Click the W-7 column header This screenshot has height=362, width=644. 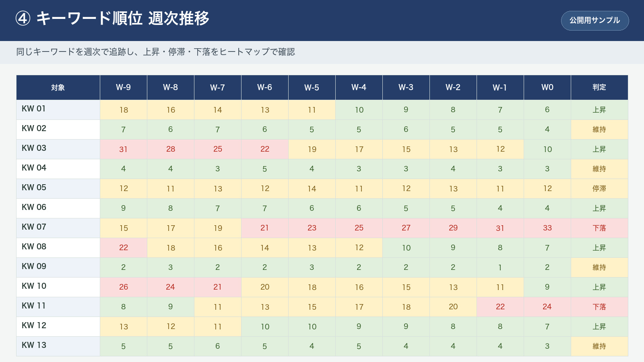[x=218, y=87]
